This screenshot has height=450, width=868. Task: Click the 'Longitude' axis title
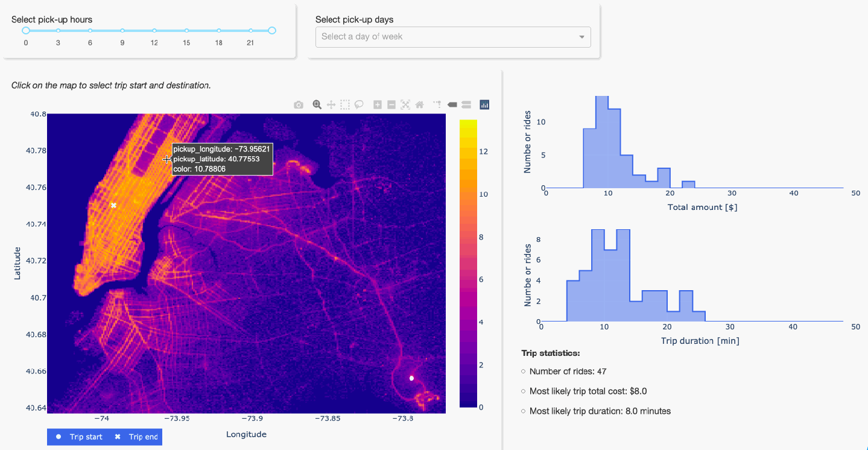click(246, 434)
